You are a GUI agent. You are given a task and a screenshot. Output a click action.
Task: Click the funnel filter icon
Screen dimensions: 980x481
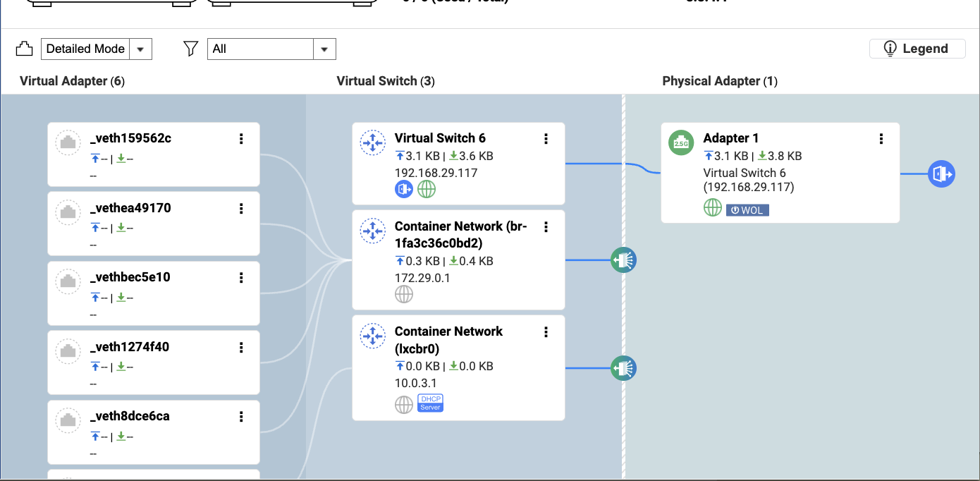190,49
